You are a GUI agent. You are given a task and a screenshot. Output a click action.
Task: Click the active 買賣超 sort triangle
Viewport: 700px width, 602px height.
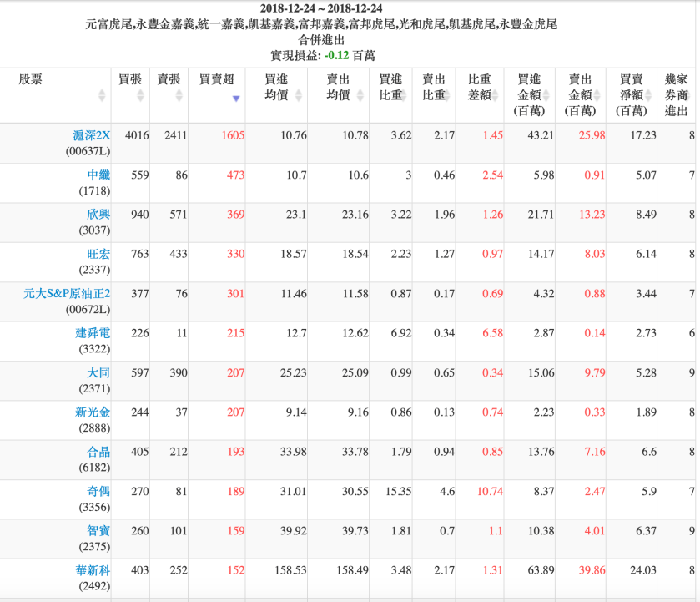coord(236,97)
